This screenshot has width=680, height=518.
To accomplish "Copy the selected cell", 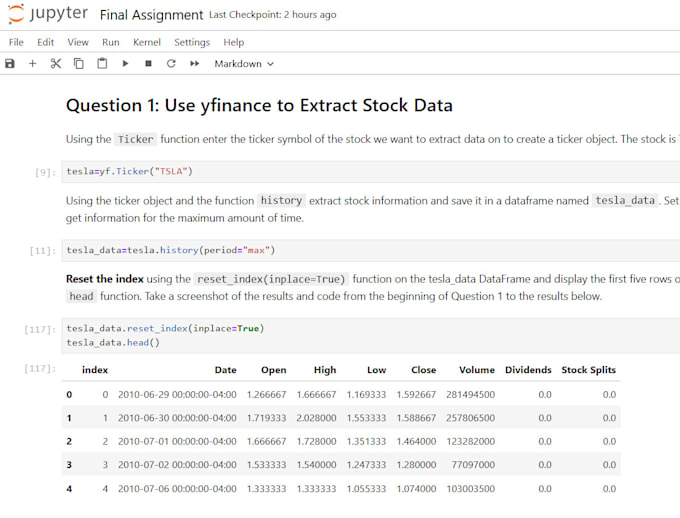I will point(78,64).
